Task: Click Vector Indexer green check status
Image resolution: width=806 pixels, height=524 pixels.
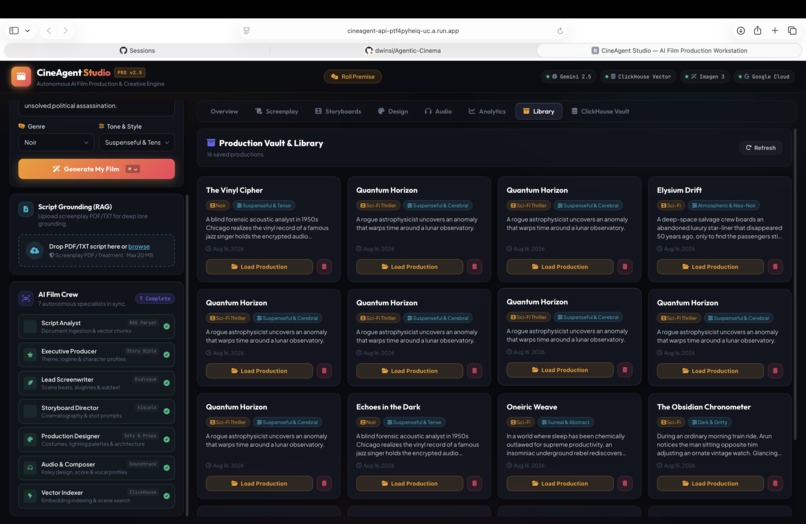Action: pyautogui.click(x=167, y=496)
